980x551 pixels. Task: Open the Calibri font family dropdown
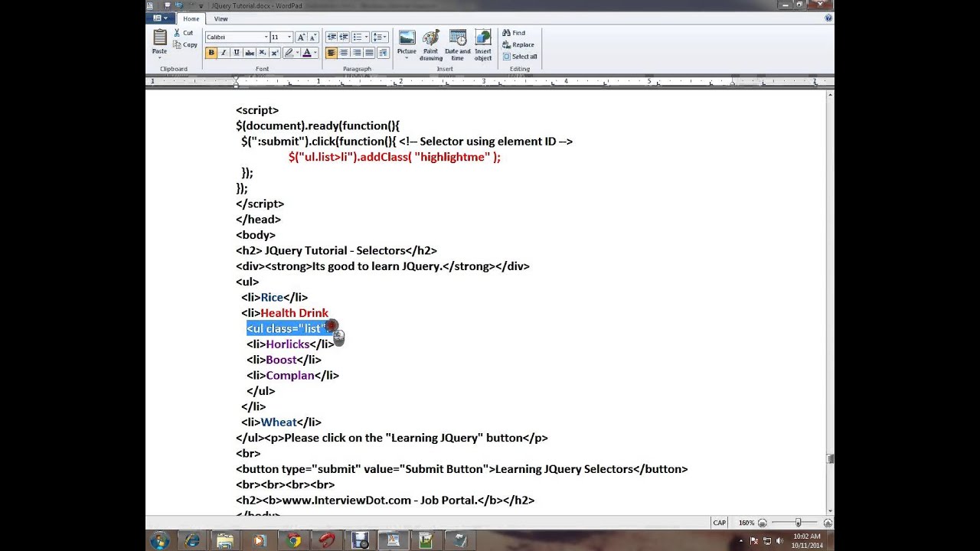pyautogui.click(x=266, y=37)
